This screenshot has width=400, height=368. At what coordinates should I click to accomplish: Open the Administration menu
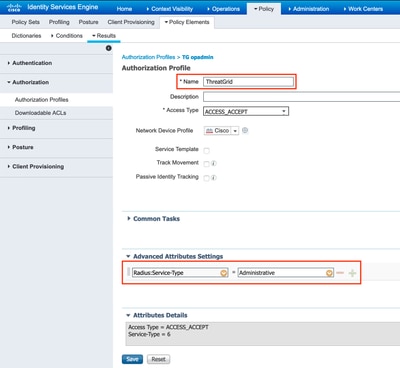tap(309, 9)
